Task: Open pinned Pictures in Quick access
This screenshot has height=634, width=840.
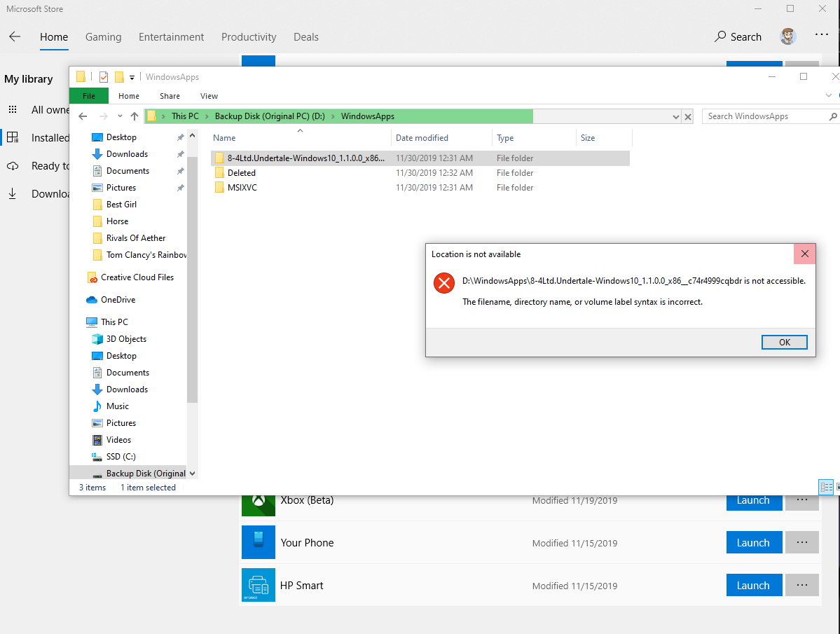Action: click(x=121, y=188)
